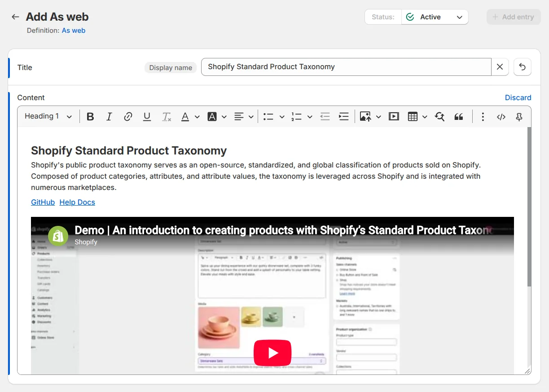This screenshot has width=549, height=392.
Task: Clear text formatting
Action: pyautogui.click(x=167, y=117)
